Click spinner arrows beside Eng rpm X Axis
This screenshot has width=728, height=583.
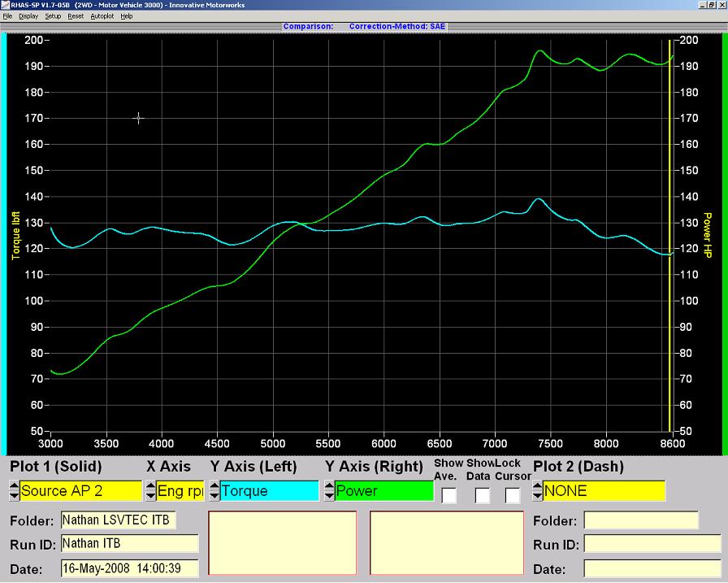[150, 491]
